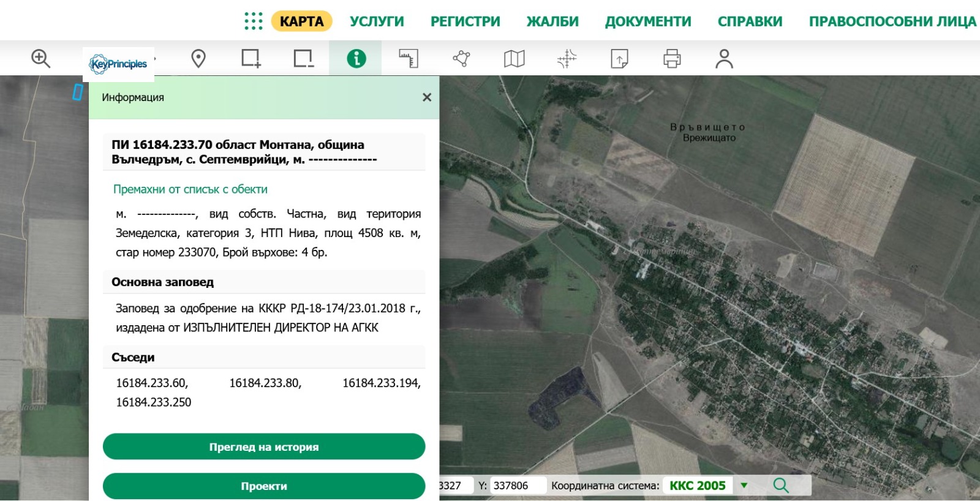The height and width of the screenshot is (501, 980).
Task: Open the ЖАЛБИ menu
Action: coord(552,21)
